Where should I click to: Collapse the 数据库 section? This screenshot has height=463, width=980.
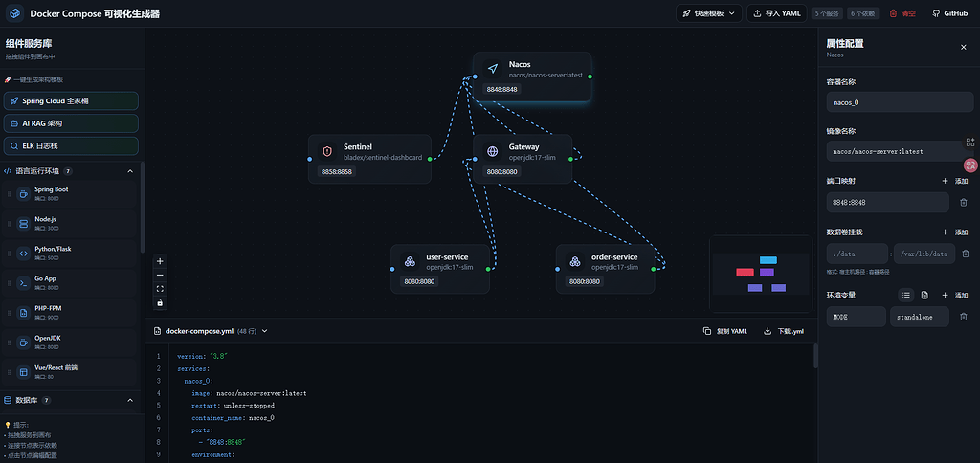(130, 400)
